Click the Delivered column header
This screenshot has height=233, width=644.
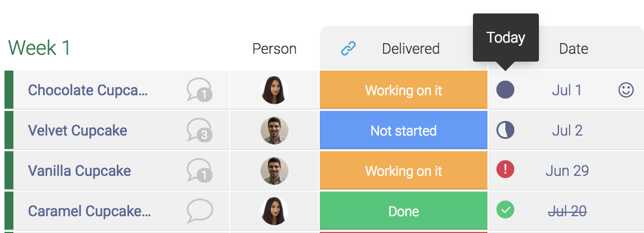tap(411, 49)
